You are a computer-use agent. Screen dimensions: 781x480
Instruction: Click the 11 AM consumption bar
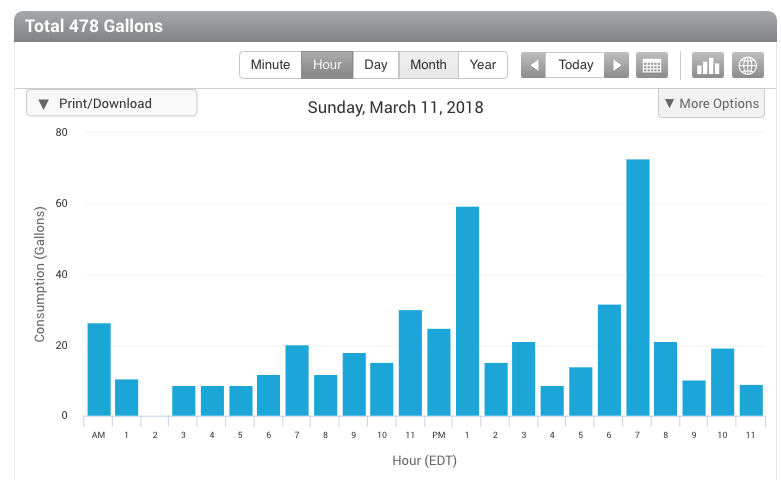410,362
